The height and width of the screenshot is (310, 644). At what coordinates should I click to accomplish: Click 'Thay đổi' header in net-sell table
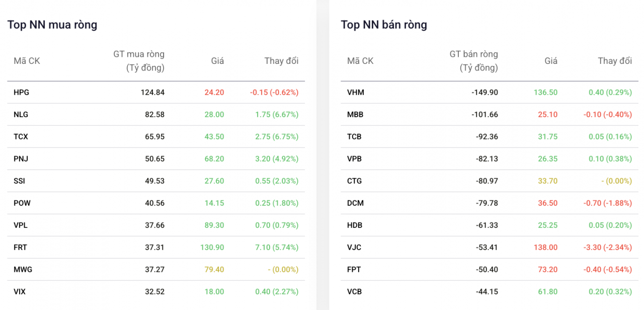[615, 61]
